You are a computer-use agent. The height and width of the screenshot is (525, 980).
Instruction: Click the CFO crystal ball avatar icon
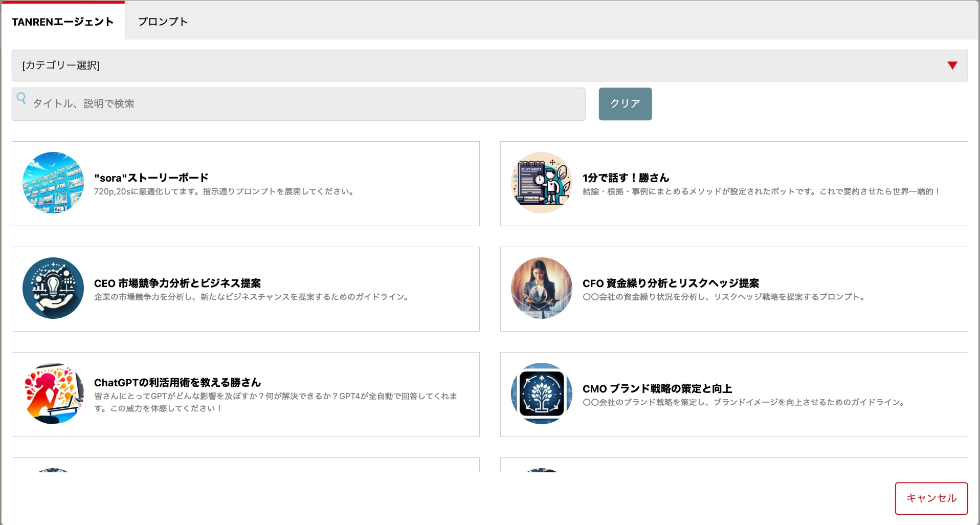tap(541, 289)
